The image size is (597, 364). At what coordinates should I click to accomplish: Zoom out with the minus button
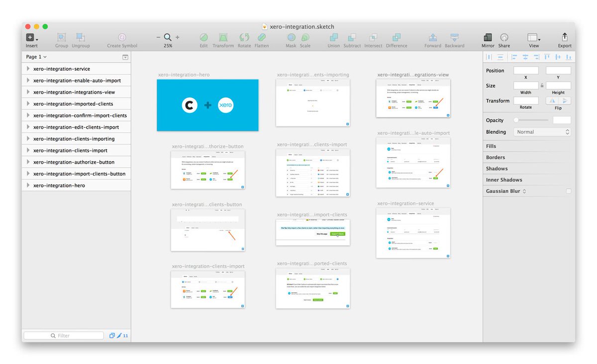point(159,37)
